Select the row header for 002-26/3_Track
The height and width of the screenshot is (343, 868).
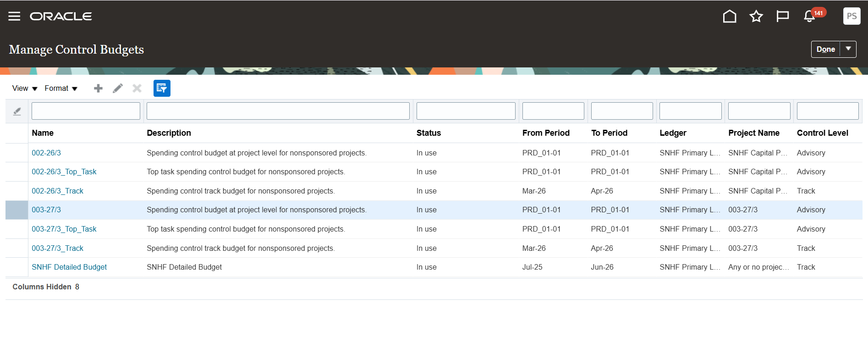coord(16,191)
